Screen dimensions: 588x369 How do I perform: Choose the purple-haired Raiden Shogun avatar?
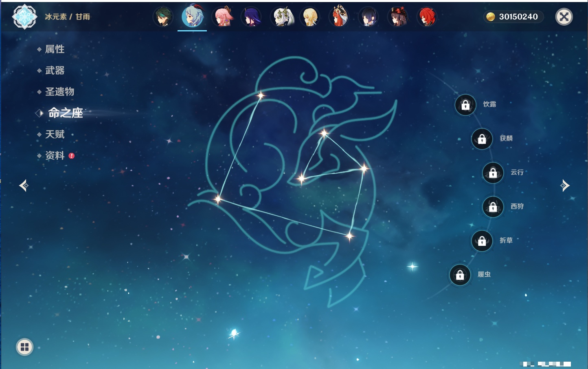(251, 17)
